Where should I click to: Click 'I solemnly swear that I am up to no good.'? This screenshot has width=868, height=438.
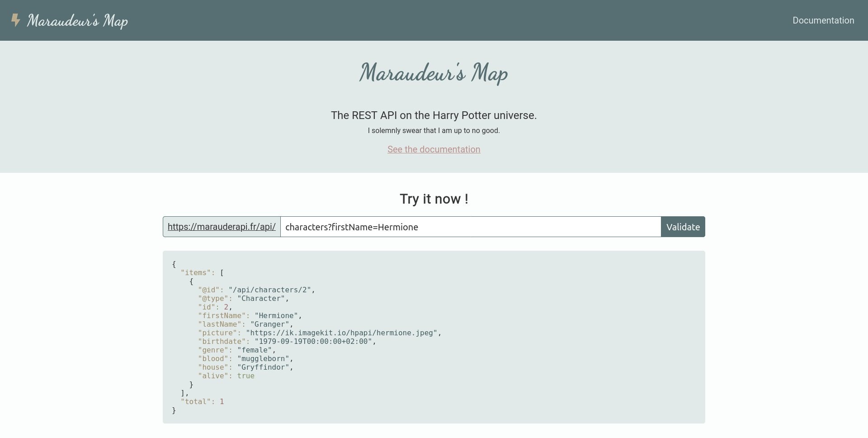point(434,131)
